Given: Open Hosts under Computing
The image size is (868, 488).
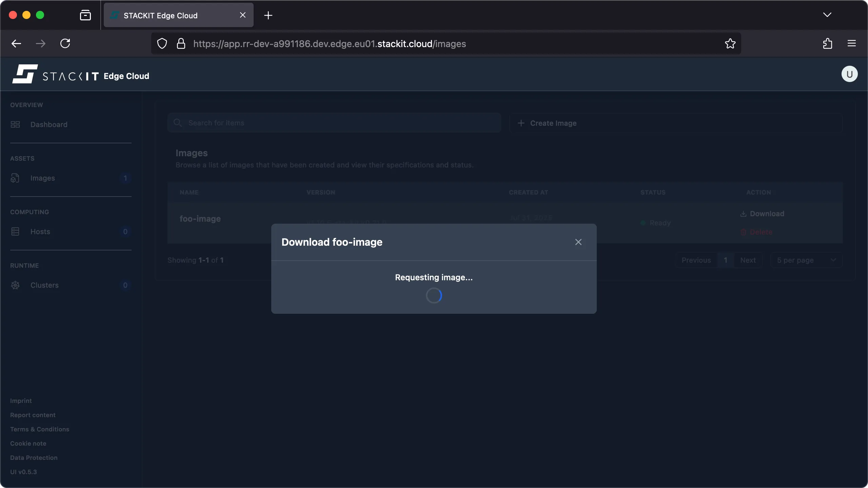Looking at the screenshot, I should 40,231.
